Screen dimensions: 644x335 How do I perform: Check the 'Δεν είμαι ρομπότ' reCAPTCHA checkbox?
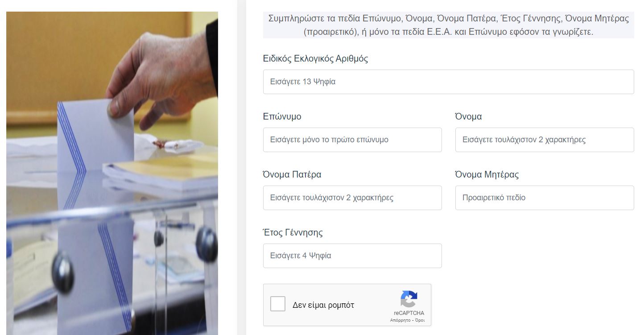click(278, 305)
